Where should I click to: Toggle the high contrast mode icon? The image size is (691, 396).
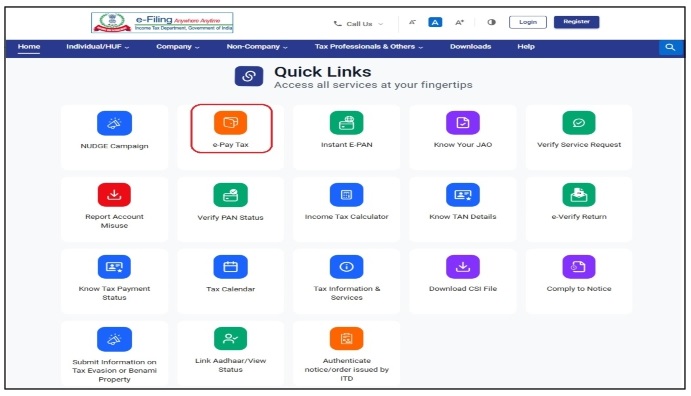pyautogui.click(x=491, y=22)
